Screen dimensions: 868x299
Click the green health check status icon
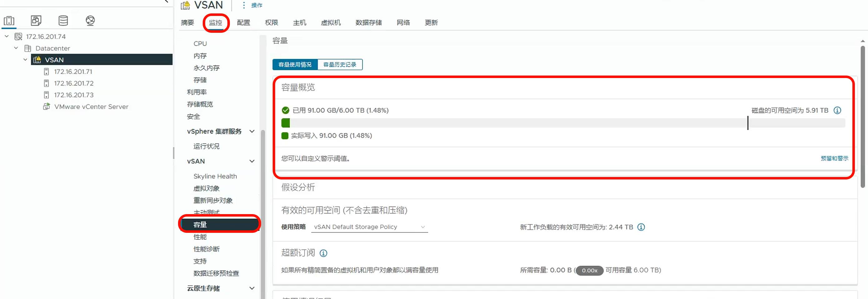click(x=285, y=110)
